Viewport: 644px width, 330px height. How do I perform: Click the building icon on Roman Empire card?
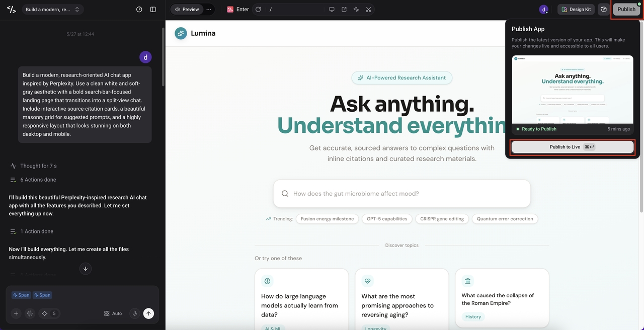coord(468,281)
